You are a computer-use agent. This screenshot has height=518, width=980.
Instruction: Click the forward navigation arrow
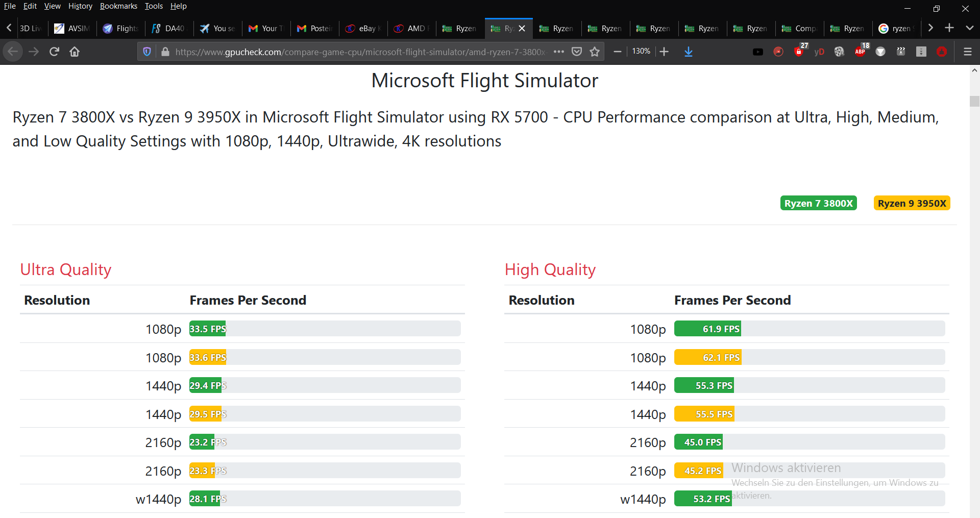(34, 52)
